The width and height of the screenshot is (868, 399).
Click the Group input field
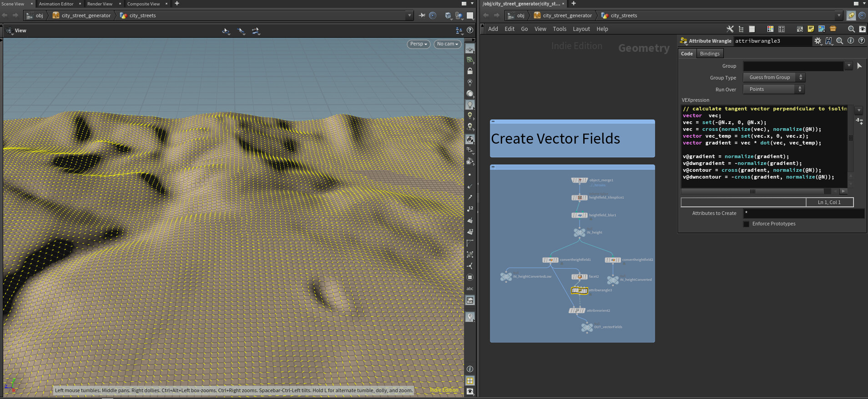pyautogui.click(x=793, y=66)
